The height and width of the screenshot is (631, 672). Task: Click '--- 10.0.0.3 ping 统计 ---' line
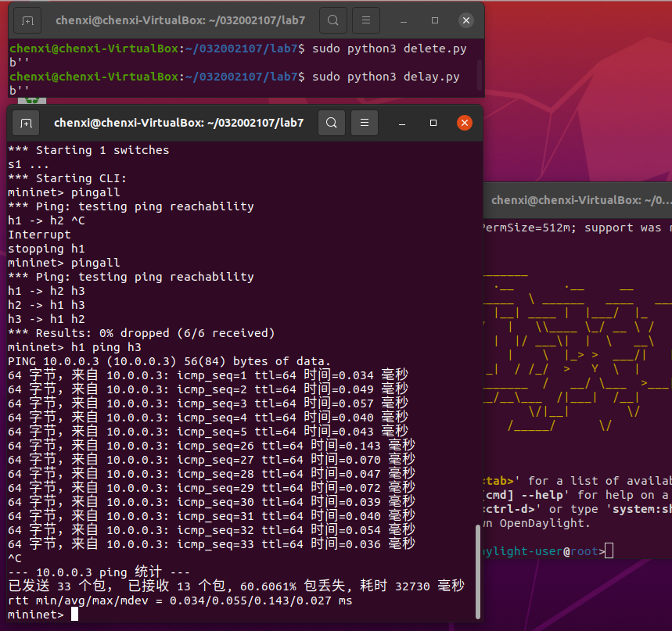[x=99, y=572]
